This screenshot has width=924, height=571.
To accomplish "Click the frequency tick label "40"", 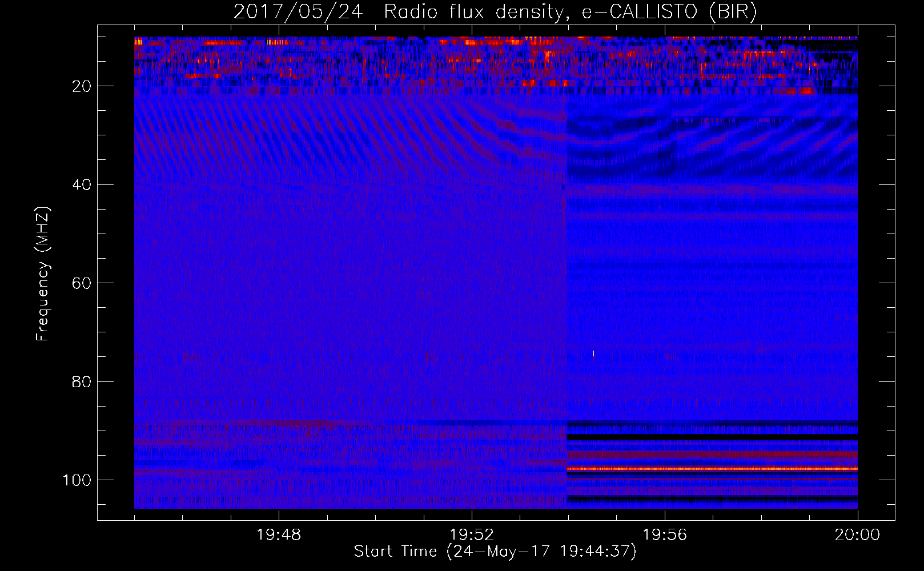I will coord(82,184).
